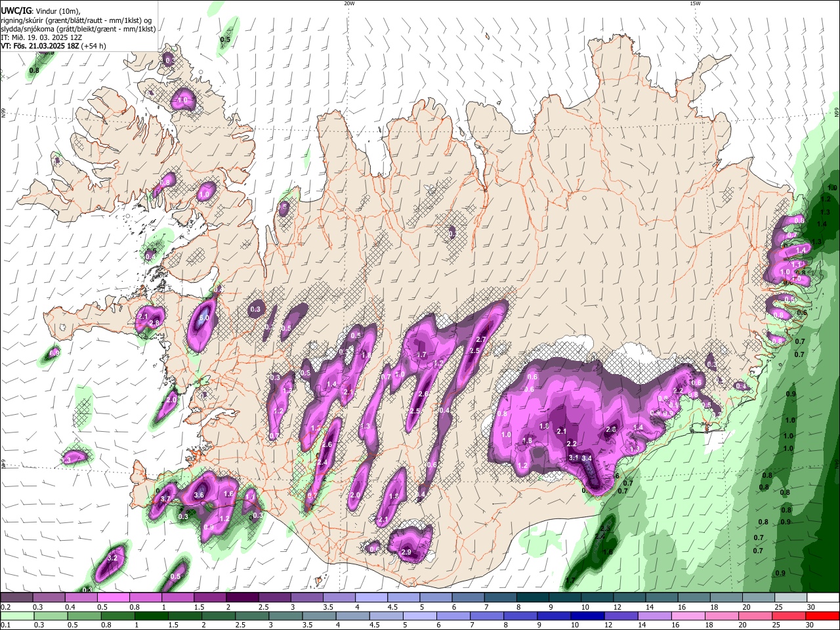The width and height of the screenshot is (840, 630).
Task: Click the green '2.3' rain value
Action: 605,528
